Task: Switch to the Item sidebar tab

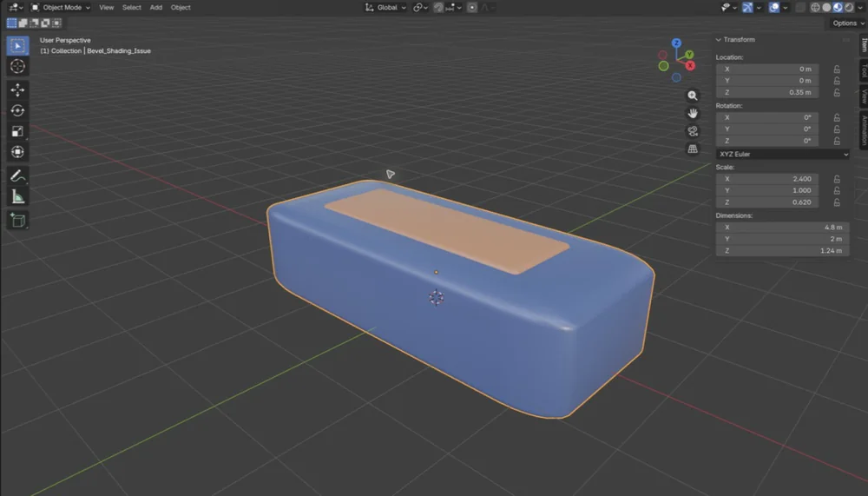Action: point(864,45)
